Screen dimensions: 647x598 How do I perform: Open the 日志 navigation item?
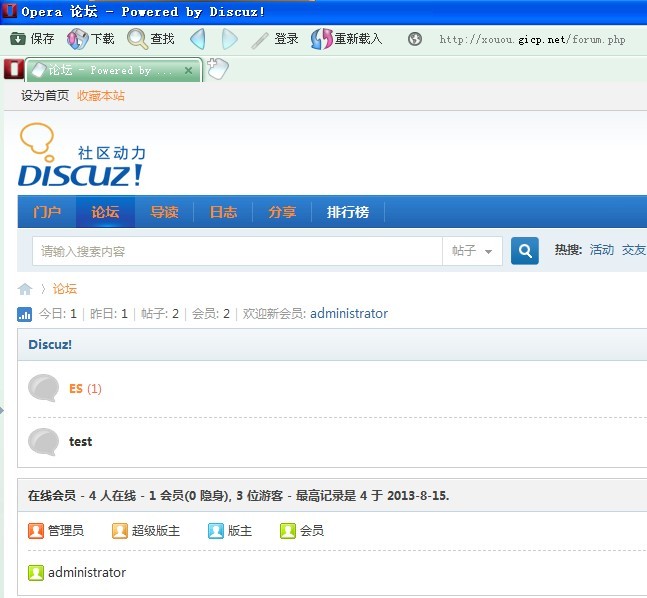point(223,212)
